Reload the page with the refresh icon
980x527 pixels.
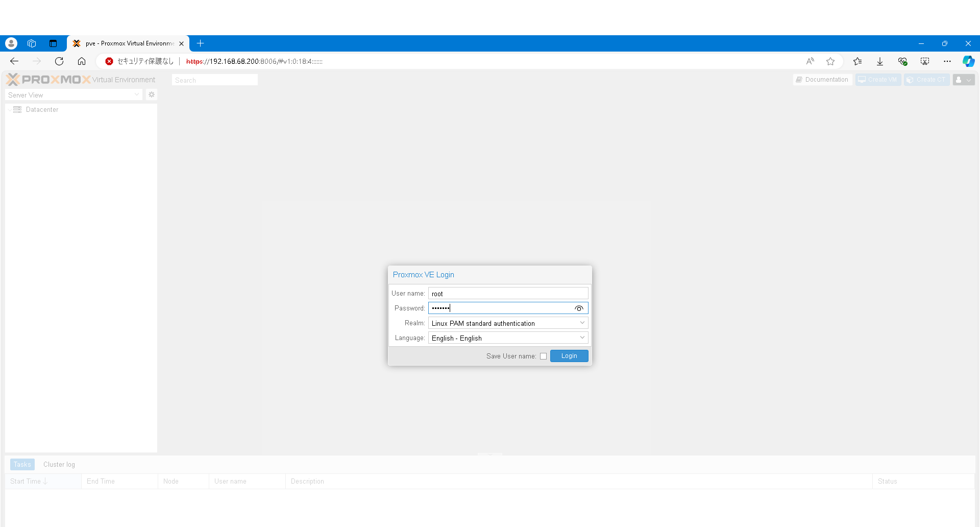point(59,61)
